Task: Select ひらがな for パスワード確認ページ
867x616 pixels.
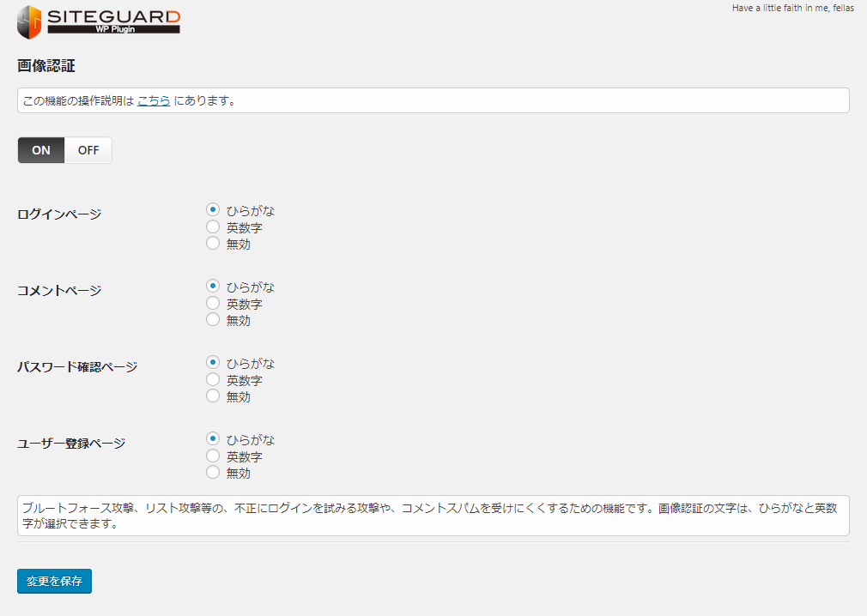Action: coord(214,362)
